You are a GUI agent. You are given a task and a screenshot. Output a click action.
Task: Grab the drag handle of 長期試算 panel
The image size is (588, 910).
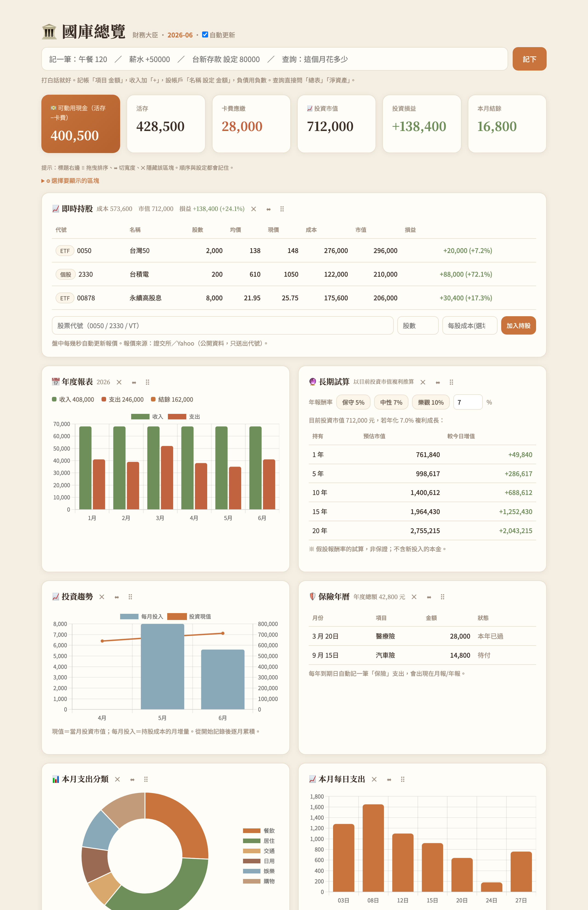point(451,382)
